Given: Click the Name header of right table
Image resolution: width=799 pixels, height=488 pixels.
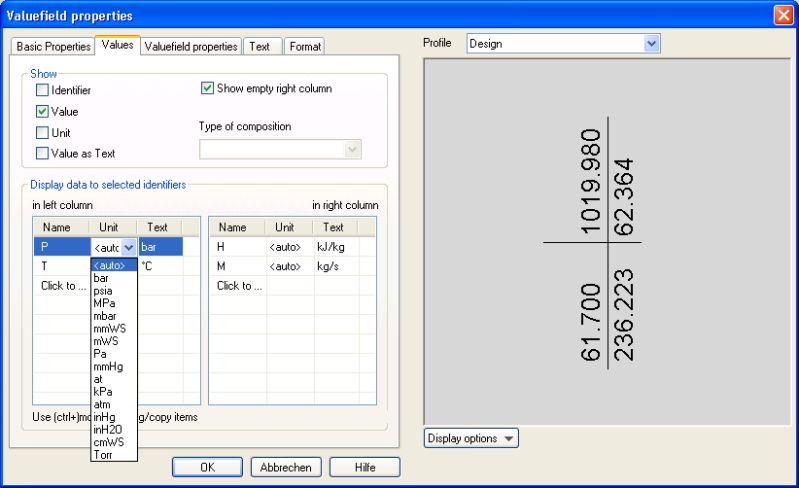Looking at the screenshot, I should click(237, 227).
